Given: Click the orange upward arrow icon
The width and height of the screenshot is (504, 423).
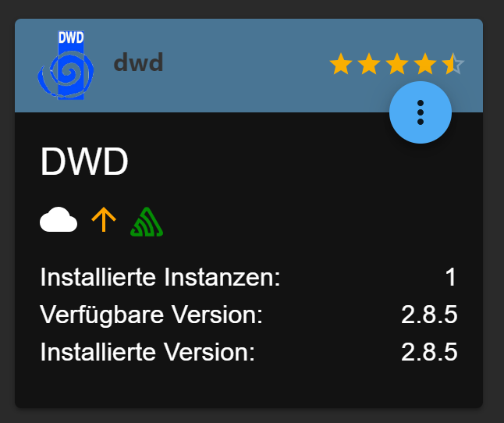Looking at the screenshot, I should 104,219.
